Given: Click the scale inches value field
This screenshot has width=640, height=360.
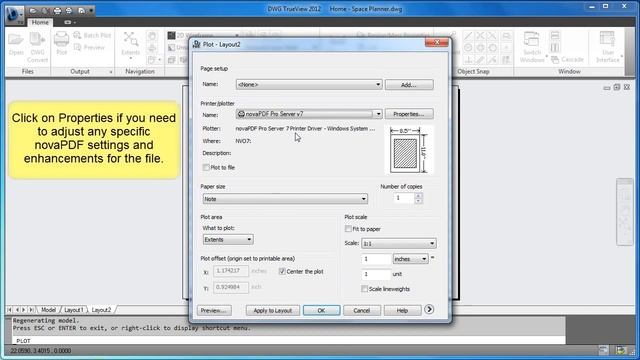Looking at the screenshot, I should (x=376, y=259).
